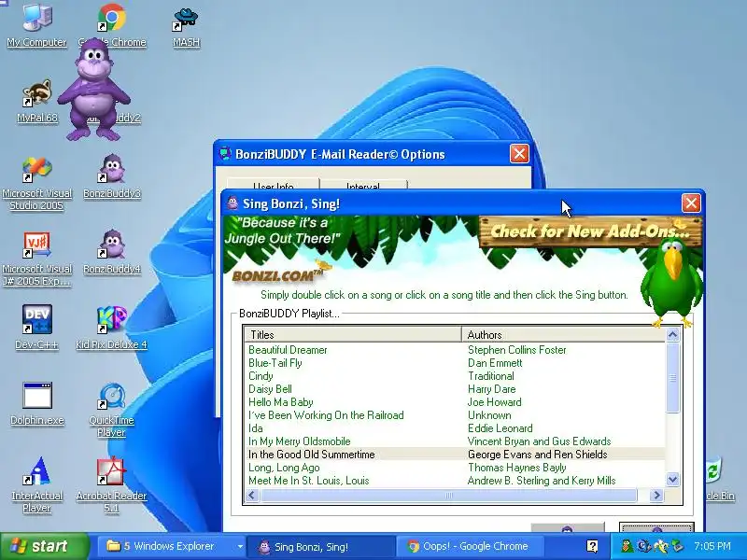Click the playlist horizontal scrollbar thumb

tap(448, 496)
